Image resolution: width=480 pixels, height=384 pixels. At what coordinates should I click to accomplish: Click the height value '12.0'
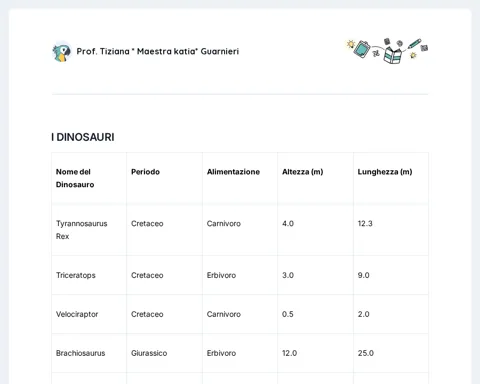tap(289, 353)
